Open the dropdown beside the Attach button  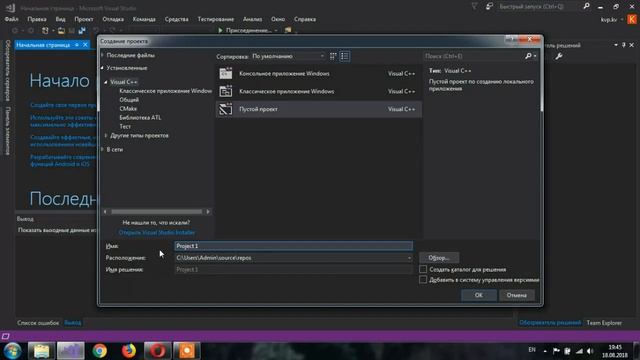point(276,30)
